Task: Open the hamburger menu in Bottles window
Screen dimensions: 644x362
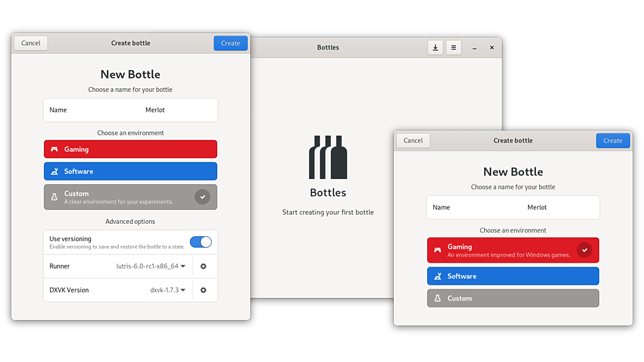Action: (x=454, y=47)
